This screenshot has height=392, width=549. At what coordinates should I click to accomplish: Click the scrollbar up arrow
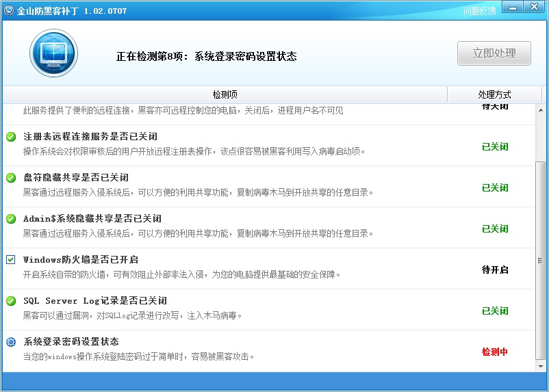click(541, 110)
